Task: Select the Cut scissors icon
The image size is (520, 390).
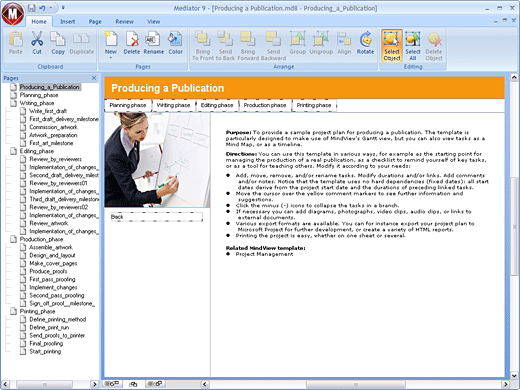Action: [37, 39]
